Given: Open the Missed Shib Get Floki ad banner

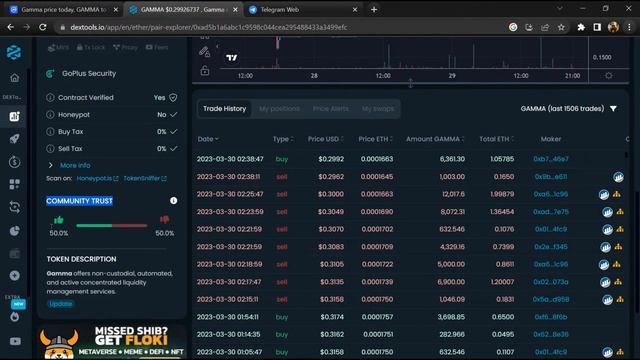Looking at the screenshot, I should click(111, 342).
